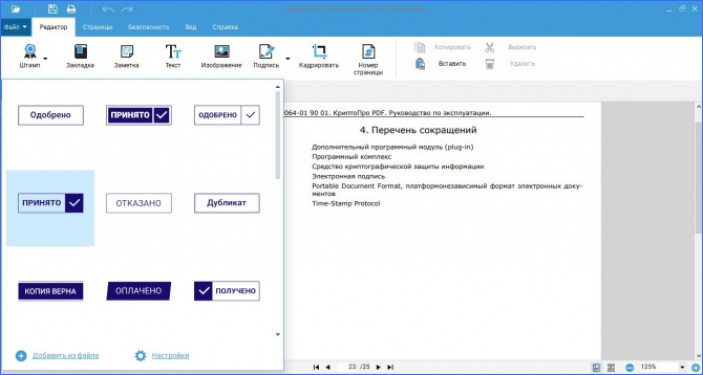Click the document vertical scrollbar thumb
The image size is (703, 375).
tap(699, 177)
